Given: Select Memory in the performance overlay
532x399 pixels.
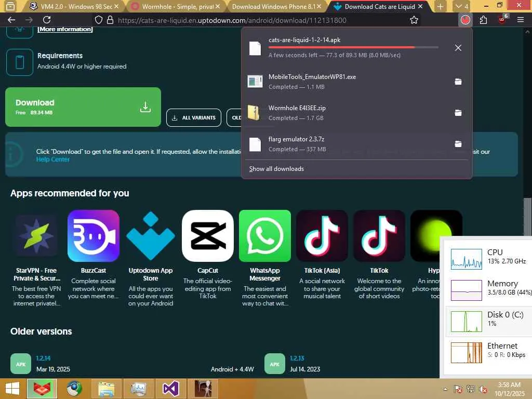Looking at the screenshot, I should 488,290.
